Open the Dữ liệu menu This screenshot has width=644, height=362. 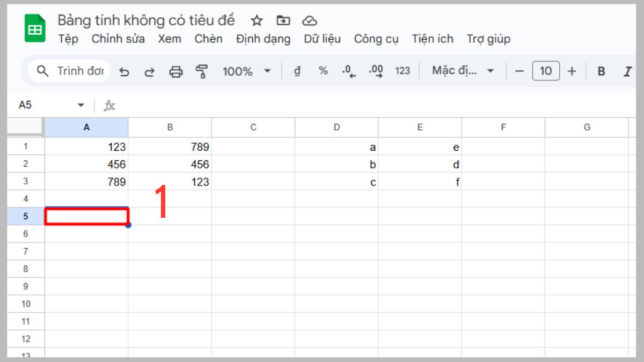point(321,39)
